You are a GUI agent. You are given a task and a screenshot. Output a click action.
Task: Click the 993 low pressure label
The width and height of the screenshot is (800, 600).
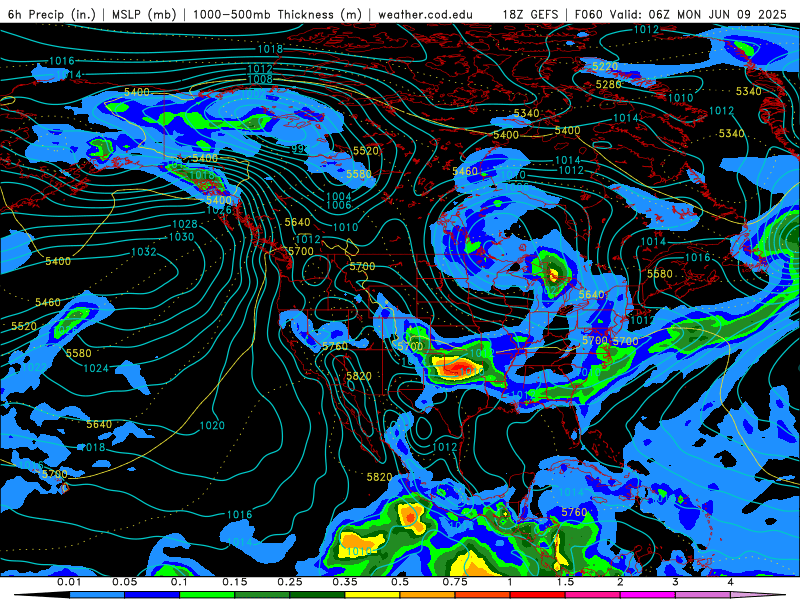[x=301, y=148]
